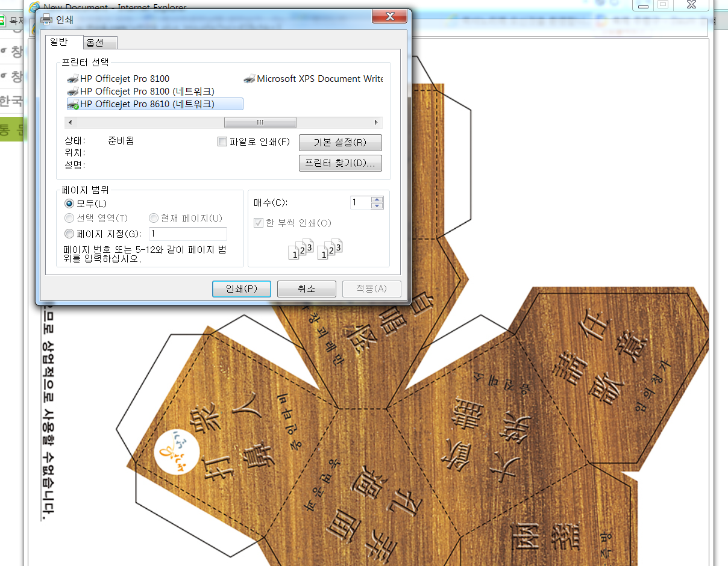Click the 페이지 지정 page range input field
The image size is (728, 566).
(x=187, y=234)
